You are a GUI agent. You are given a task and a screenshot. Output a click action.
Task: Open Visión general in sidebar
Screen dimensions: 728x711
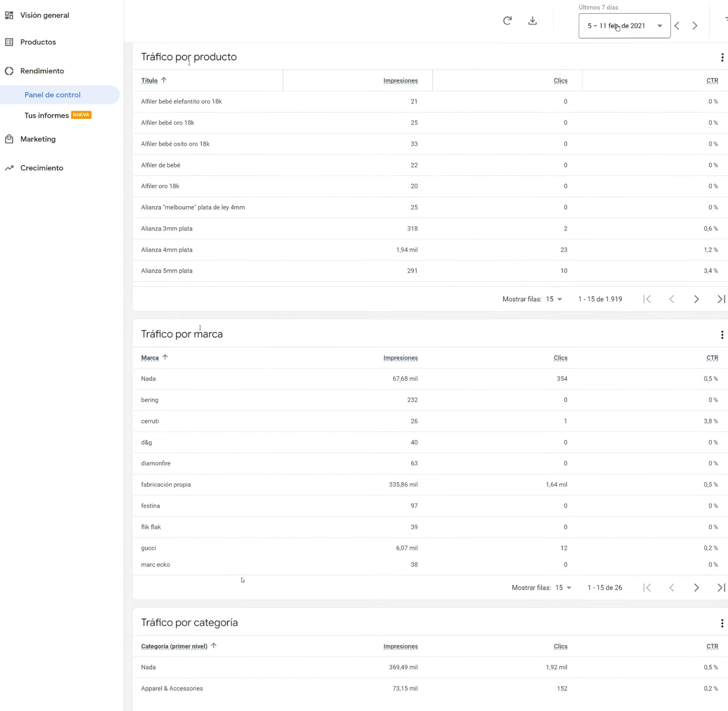click(x=44, y=15)
